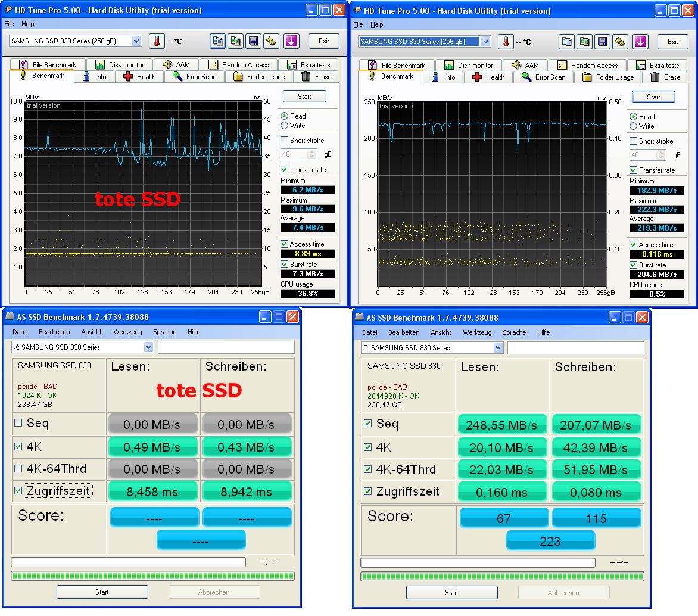Click white progress bar in right AS SSD
The height and width of the screenshot is (616, 698).
[478, 562]
